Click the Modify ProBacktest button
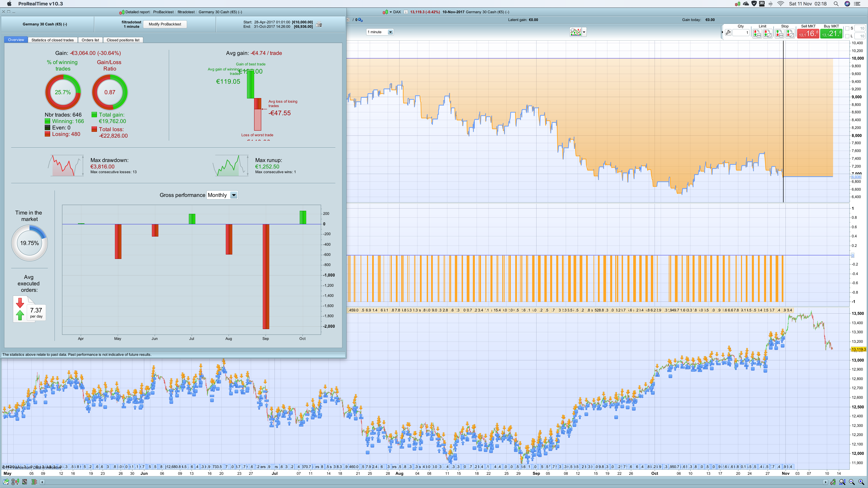This screenshot has height=488, width=868. 165,24
